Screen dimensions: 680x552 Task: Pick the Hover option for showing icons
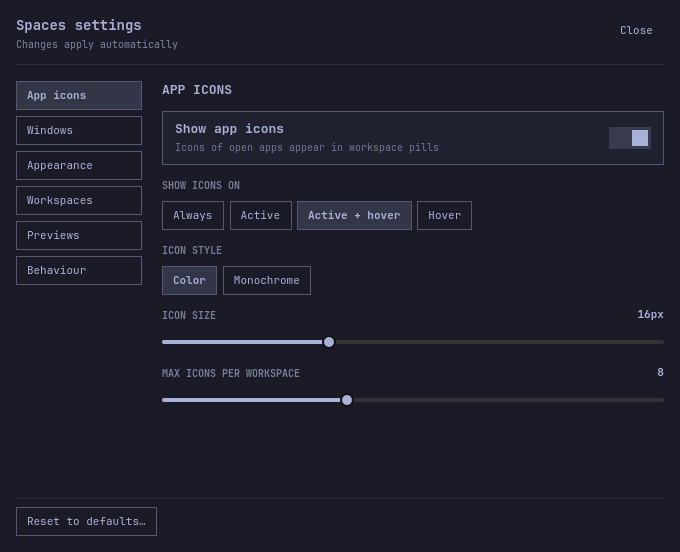[x=445, y=216]
